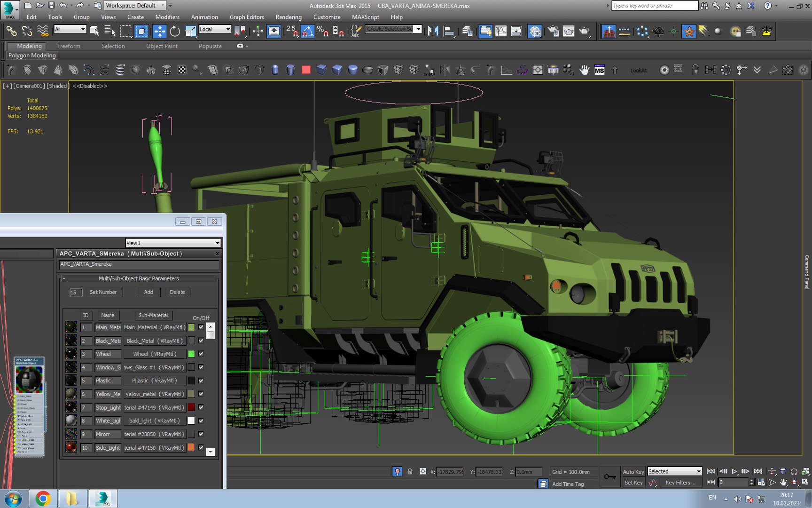Open the MAXScript menu
The width and height of the screenshot is (812, 508).
pos(366,17)
